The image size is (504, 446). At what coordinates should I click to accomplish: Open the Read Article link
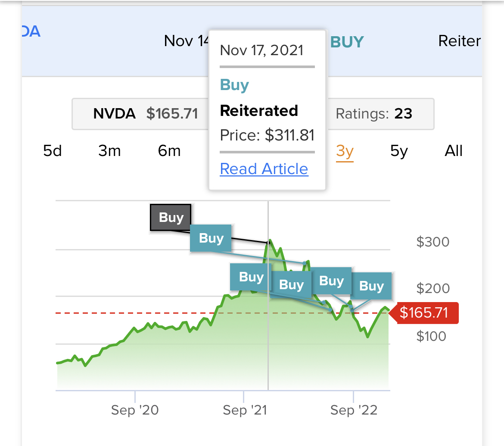pyautogui.click(x=264, y=168)
